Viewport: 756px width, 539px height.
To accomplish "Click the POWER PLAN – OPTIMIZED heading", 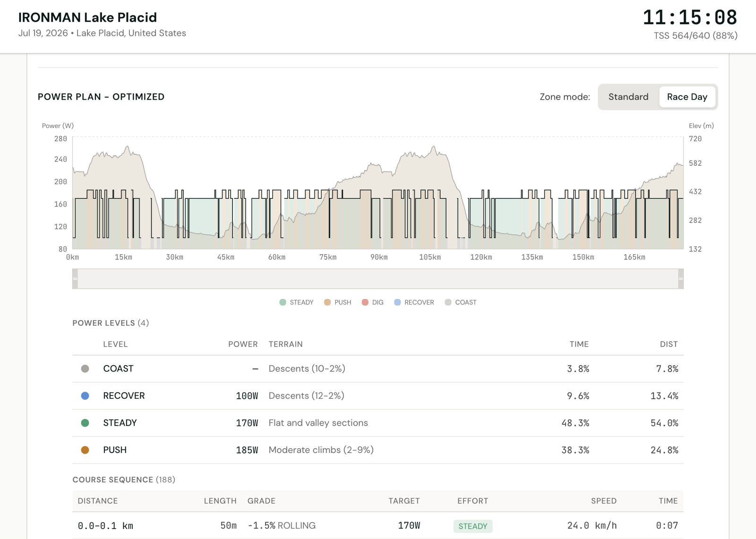I will pos(101,97).
